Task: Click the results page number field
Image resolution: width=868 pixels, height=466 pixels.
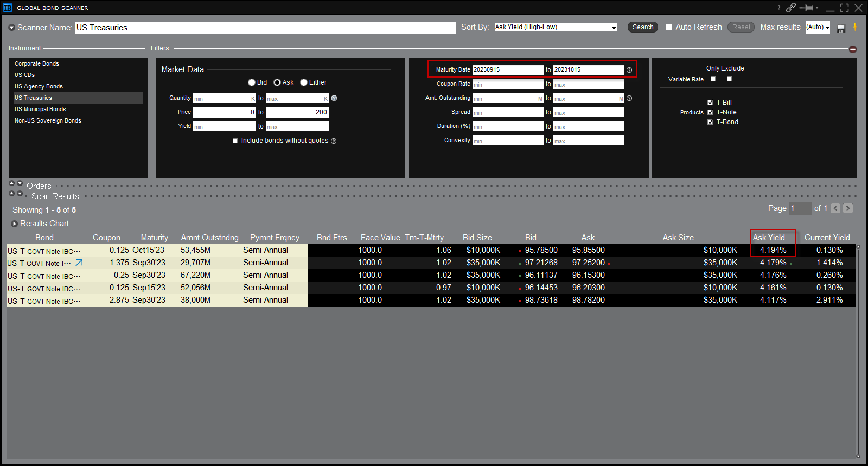Action: coord(800,208)
